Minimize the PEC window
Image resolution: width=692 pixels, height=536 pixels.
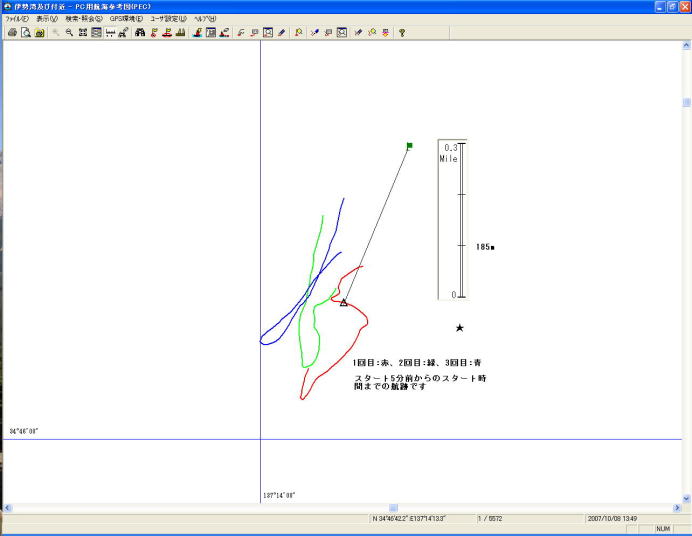click(660, 7)
